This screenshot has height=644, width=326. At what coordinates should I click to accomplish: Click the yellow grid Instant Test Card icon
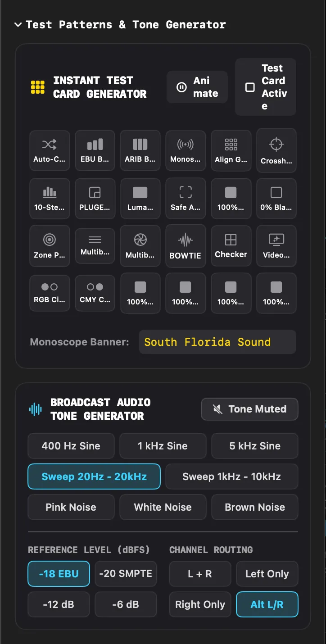tap(37, 87)
